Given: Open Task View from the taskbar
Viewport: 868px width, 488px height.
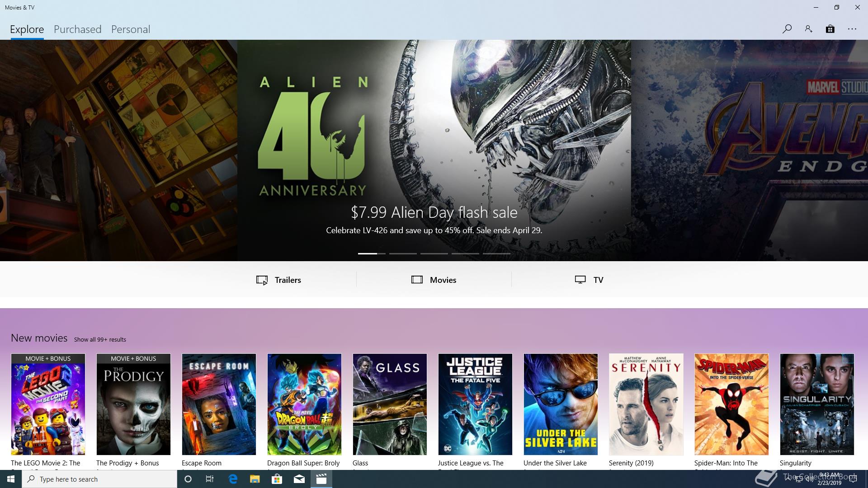Looking at the screenshot, I should (x=210, y=479).
